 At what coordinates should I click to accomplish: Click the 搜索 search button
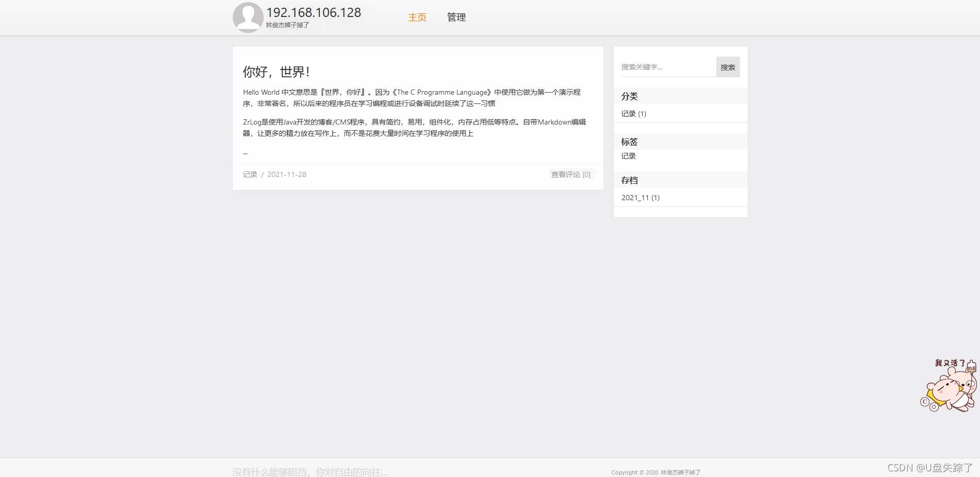click(728, 66)
